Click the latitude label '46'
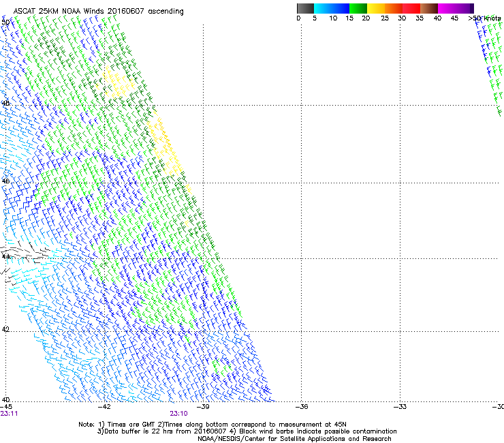Screen dimensions: 504x443 coord(5,181)
